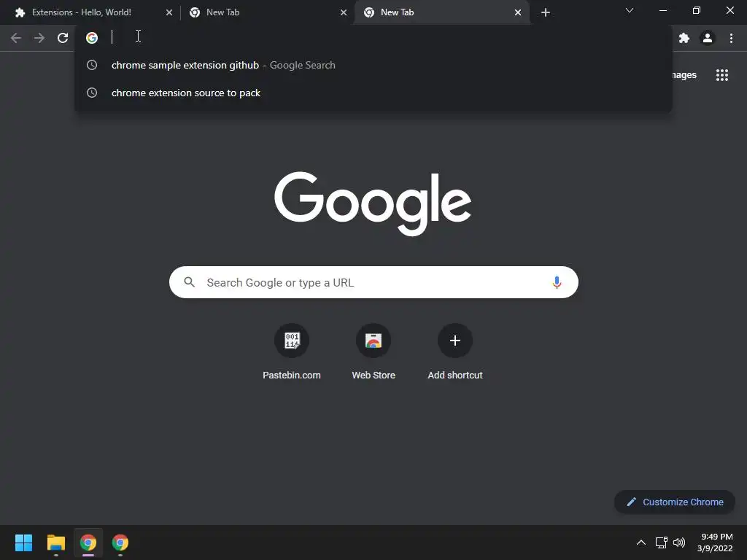Close the middle New Tab

(344, 12)
